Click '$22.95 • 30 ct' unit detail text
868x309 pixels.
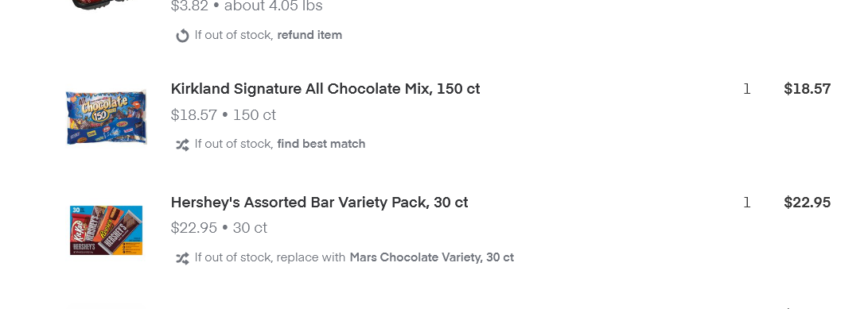(220, 228)
